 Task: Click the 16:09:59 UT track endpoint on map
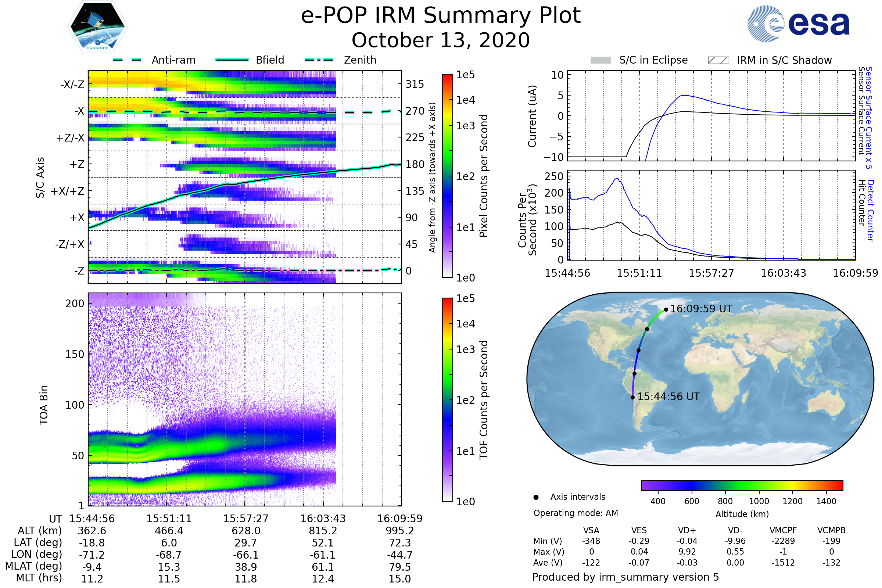[x=666, y=310]
